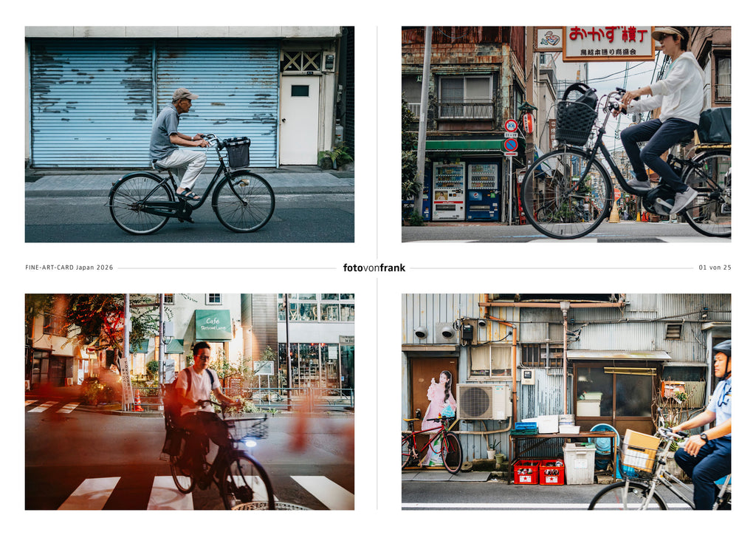The width and height of the screenshot is (756, 535).
Task: Click the '01 von 25' page counter
Action: click(715, 267)
